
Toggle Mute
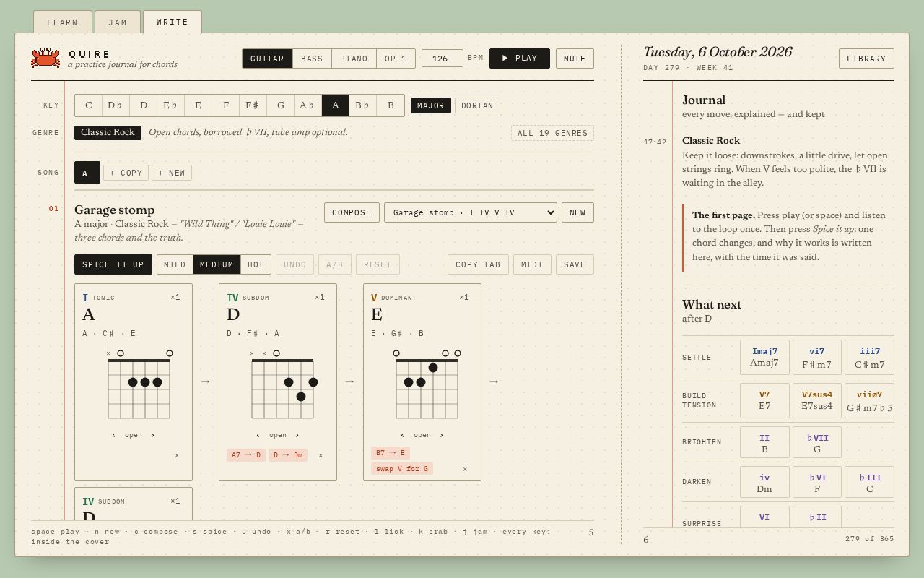coord(575,59)
